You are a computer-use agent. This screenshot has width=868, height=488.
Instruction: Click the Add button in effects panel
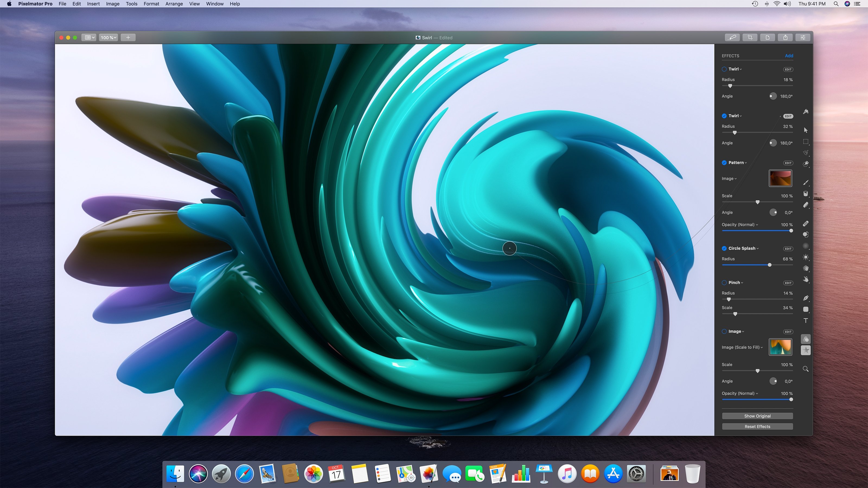click(x=789, y=55)
